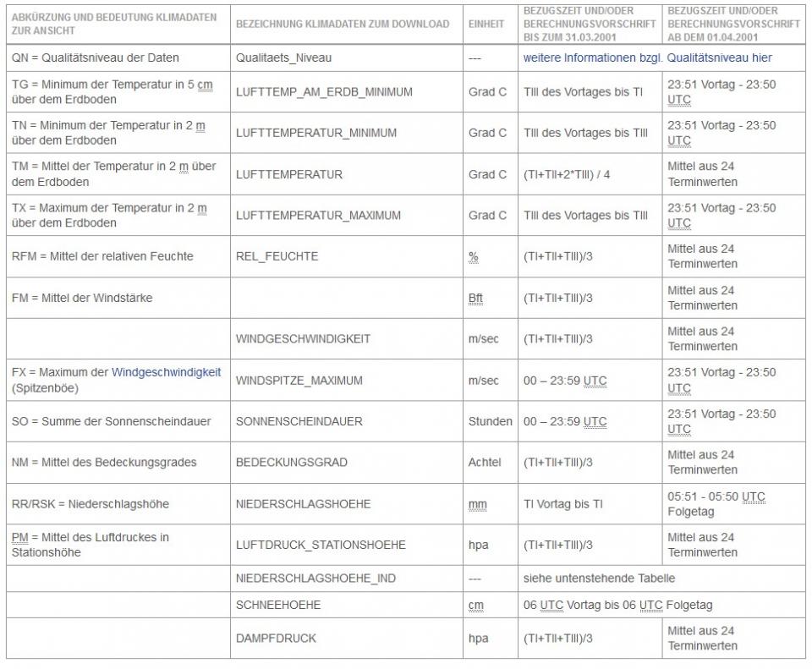Click the LUFTDRUCK_STATIONSHOEHE cell
Screen dimensions: 812x669
point(321,545)
